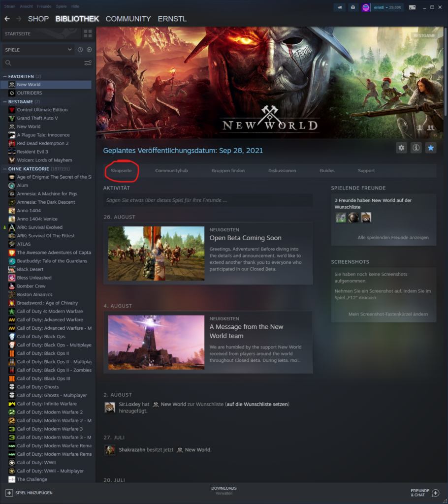The image size is (448, 504).
Task: Click Grand Theft Auto V game icon
Action: (12, 118)
